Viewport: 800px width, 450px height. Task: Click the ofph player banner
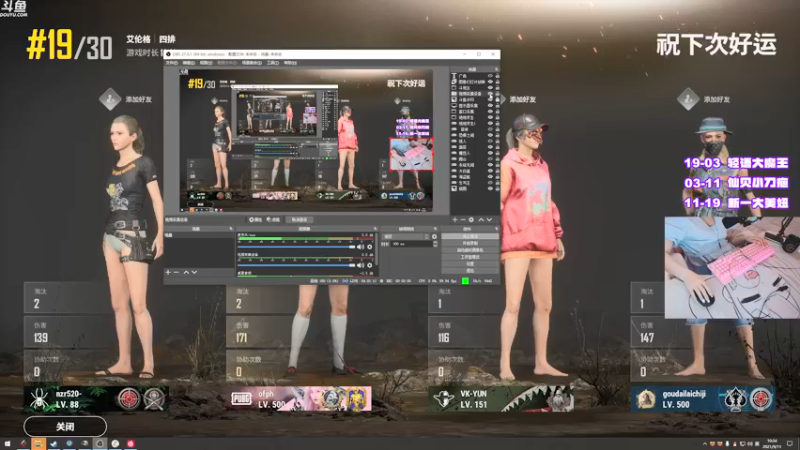coord(299,399)
